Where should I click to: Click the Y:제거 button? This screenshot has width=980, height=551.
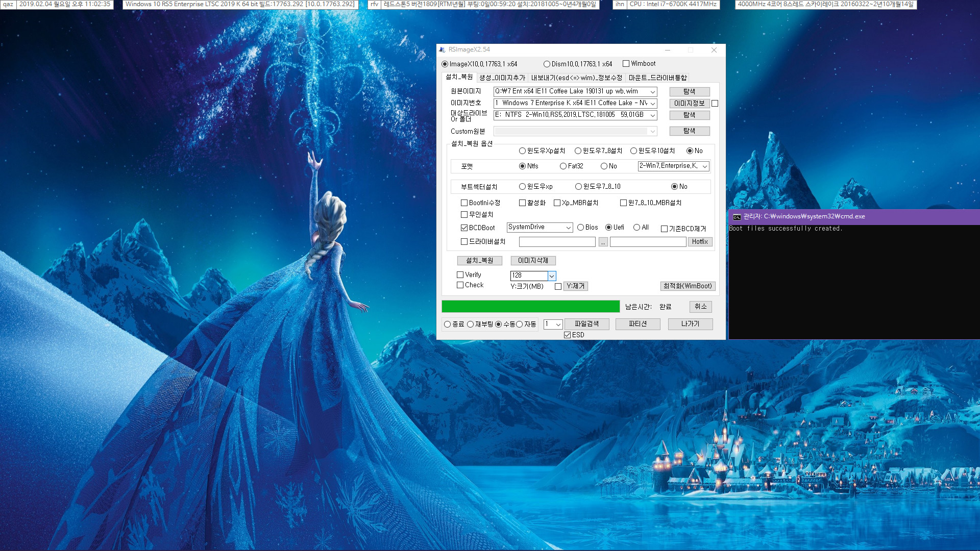pos(576,287)
